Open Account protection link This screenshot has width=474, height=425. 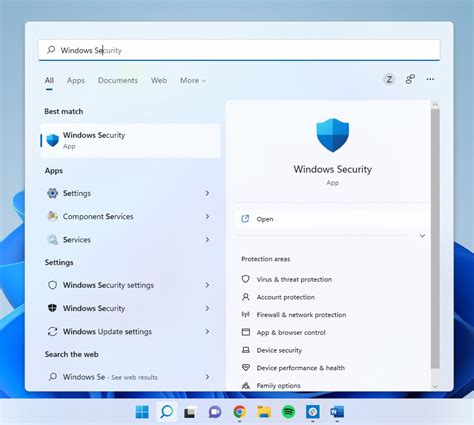(x=285, y=297)
